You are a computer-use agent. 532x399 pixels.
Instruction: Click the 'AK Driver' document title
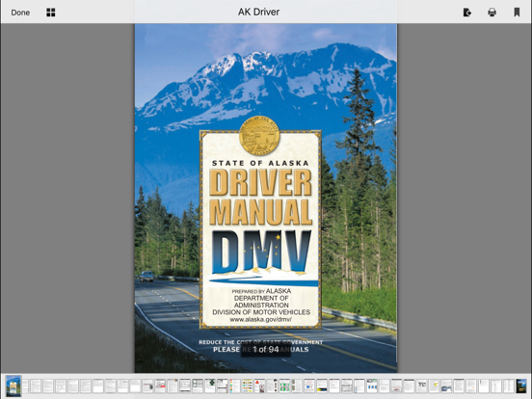point(258,12)
